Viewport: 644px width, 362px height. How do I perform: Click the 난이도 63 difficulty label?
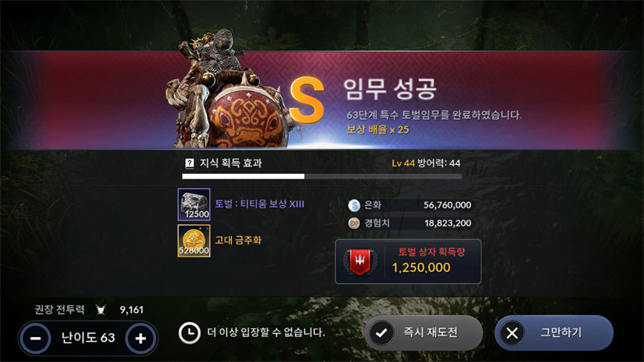[88, 338]
